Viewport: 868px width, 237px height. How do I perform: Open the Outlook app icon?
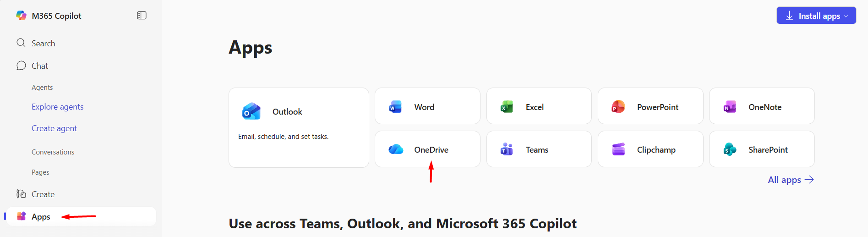(x=251, y=111)
